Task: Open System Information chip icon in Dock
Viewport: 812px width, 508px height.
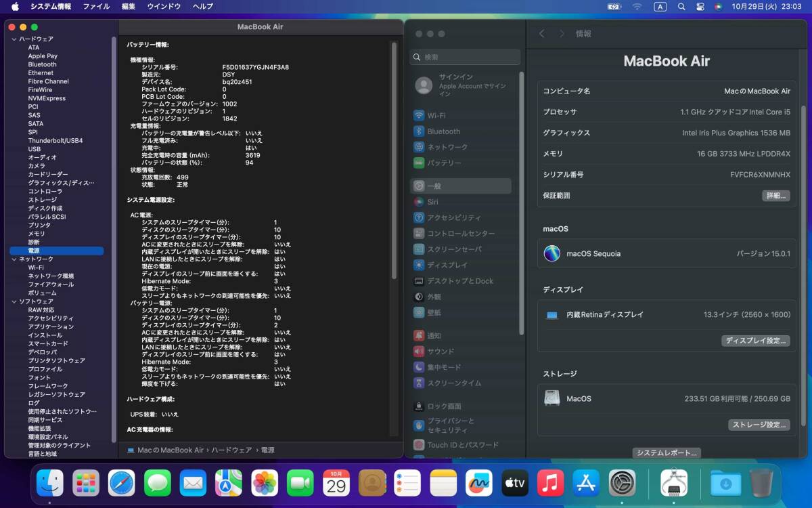Action: (674, 483)
